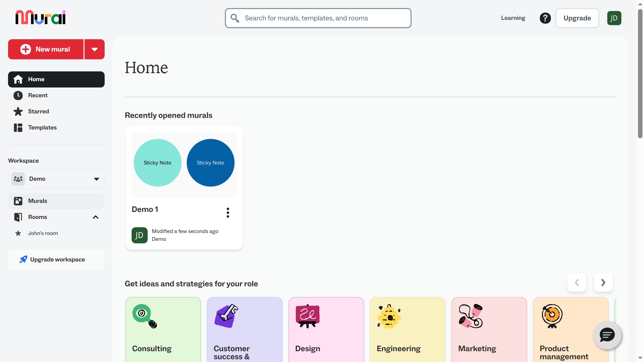Viewport: 644px width, 362px height.
Task: Open the chat support bubble
Action: pos(607,335)
